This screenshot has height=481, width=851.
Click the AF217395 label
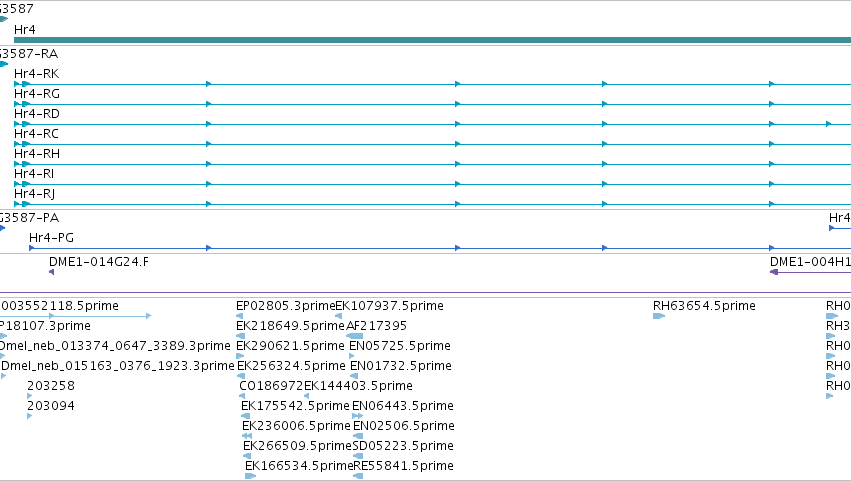pos(377,326)
